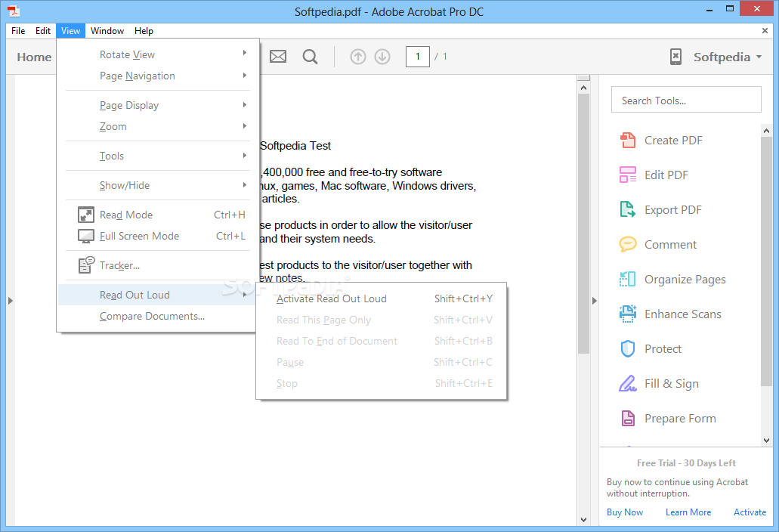The height and width of the screenshot is (532, 779).
Task: Click the Prepare Form icon
Action: pyautogui.click(x=627, y=418)
